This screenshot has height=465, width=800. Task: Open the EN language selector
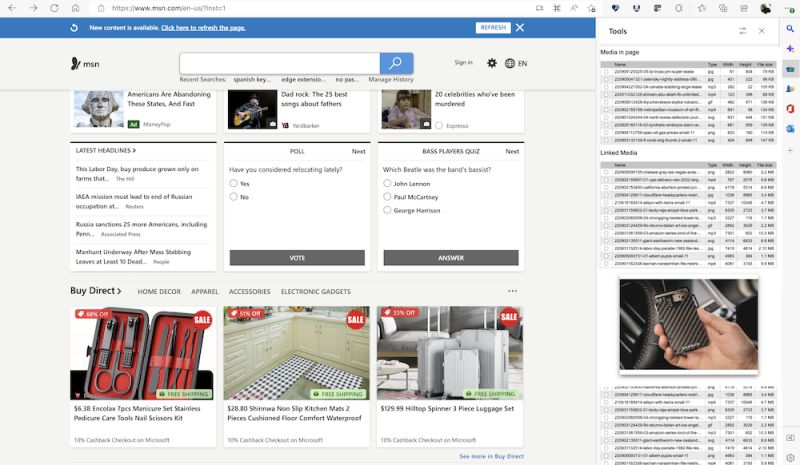[516, 63]
